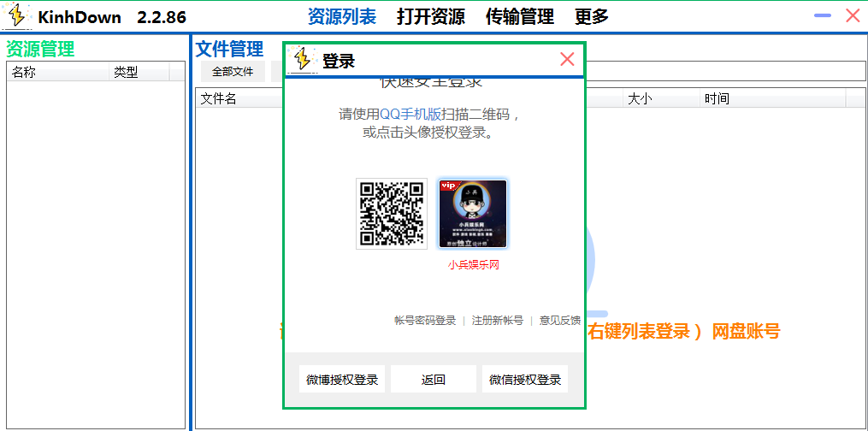Open 帐号密码登录 link
Viewport: 868px width, 431px height.
click(425, 321)
